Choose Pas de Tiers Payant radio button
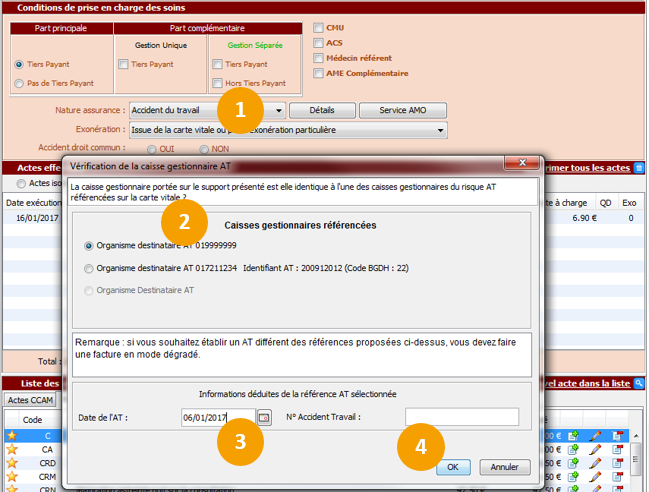 (19, 83)
